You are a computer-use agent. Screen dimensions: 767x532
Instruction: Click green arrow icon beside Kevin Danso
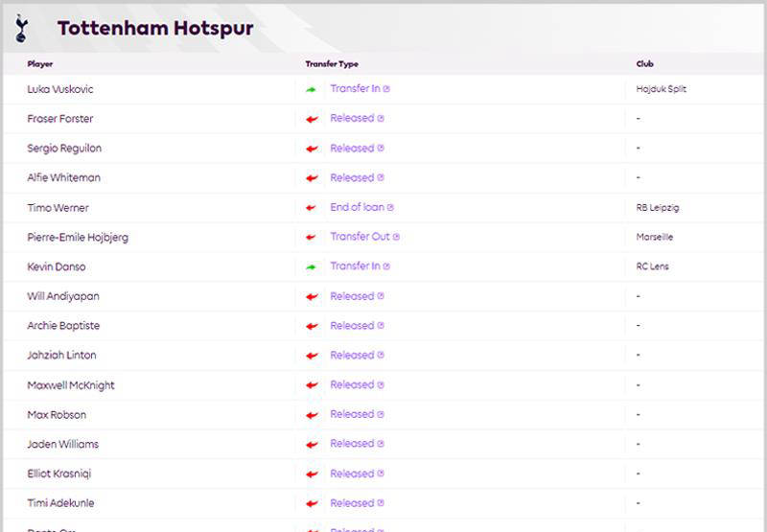point(311,266)
